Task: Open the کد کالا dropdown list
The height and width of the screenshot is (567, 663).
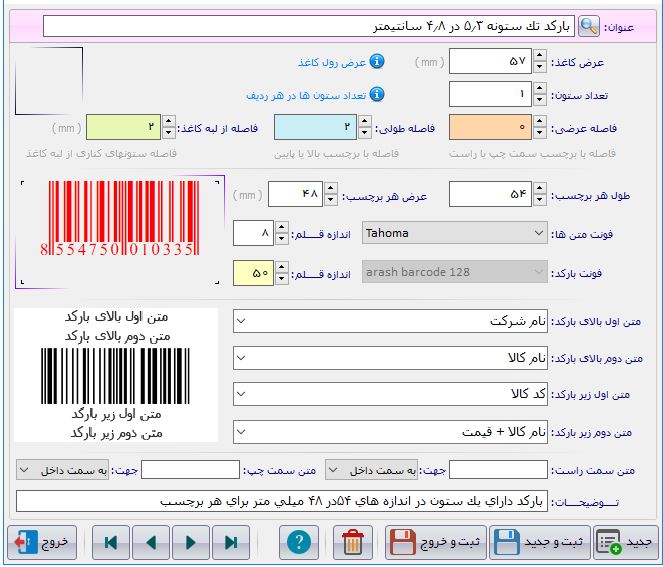Action: coord(390,394)
